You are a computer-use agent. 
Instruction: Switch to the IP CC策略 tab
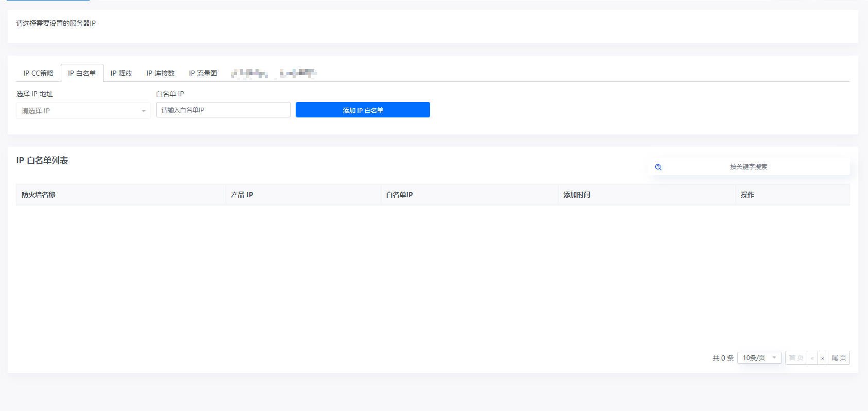[38, 73]
